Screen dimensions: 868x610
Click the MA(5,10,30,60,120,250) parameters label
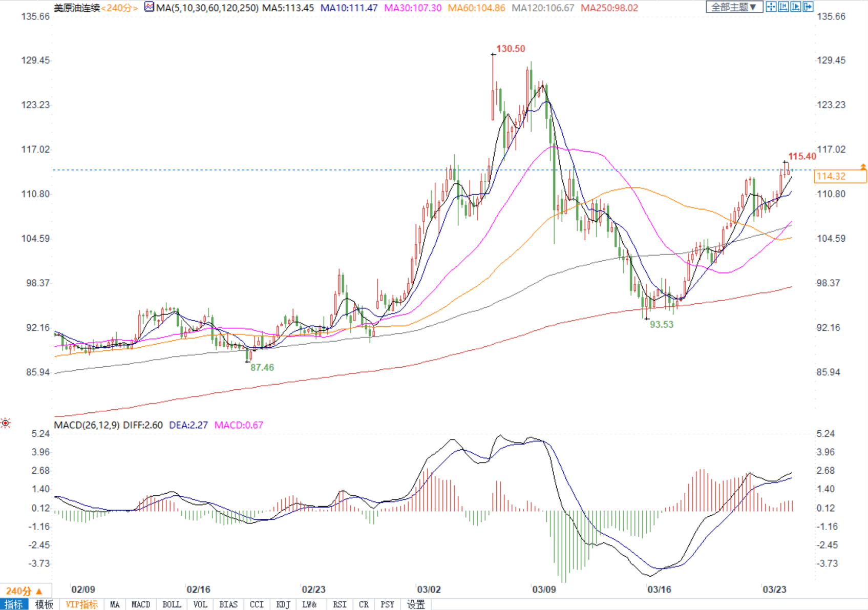208,8
